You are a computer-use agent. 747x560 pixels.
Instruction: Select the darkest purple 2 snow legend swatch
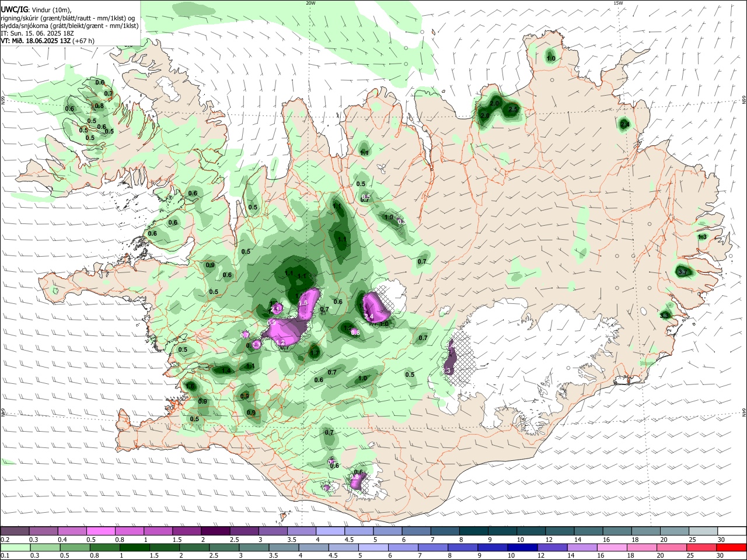point(215,531)
